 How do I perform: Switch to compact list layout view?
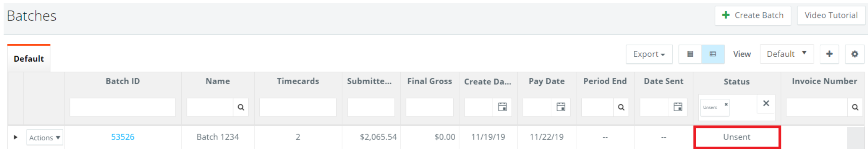click(690, 54)
